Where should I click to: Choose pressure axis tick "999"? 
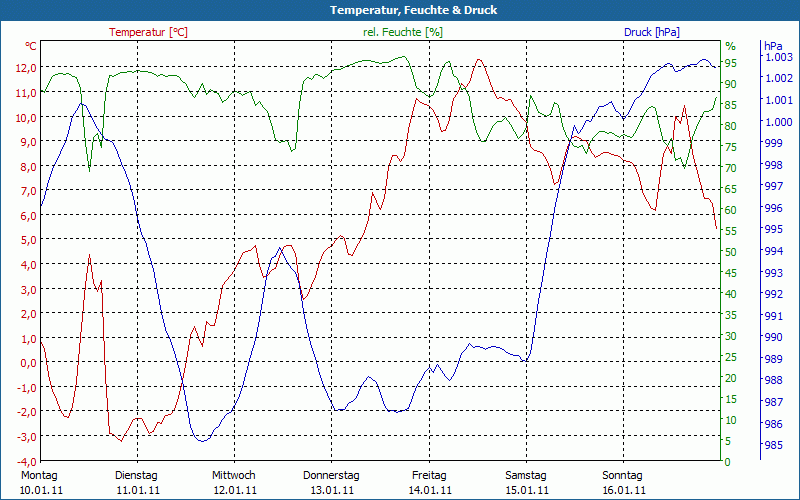(773, 143)
